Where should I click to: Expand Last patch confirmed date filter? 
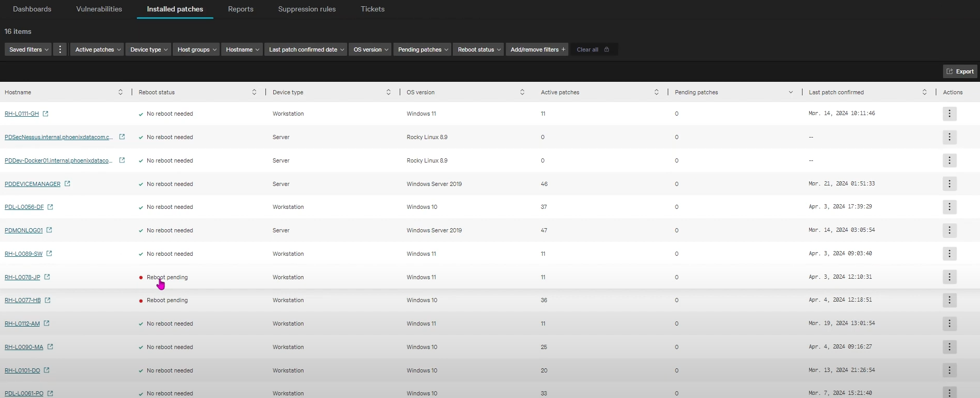pos(306,49)
